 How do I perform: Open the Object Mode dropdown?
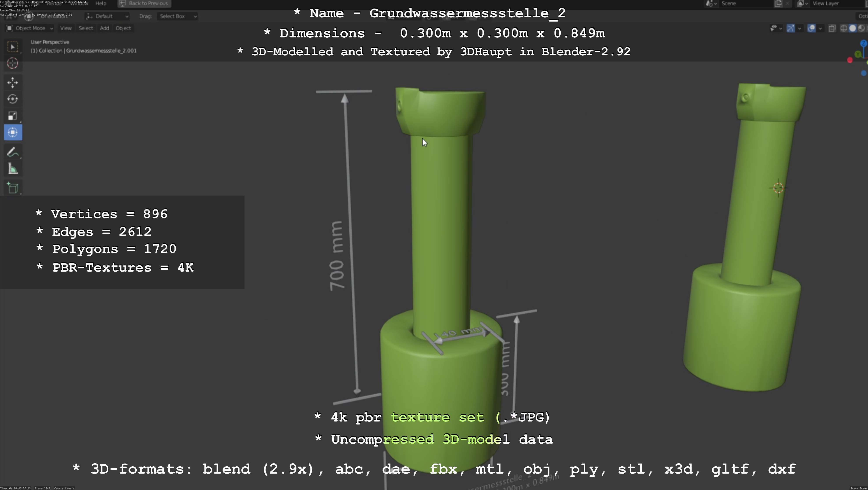(x=30, y=28)
